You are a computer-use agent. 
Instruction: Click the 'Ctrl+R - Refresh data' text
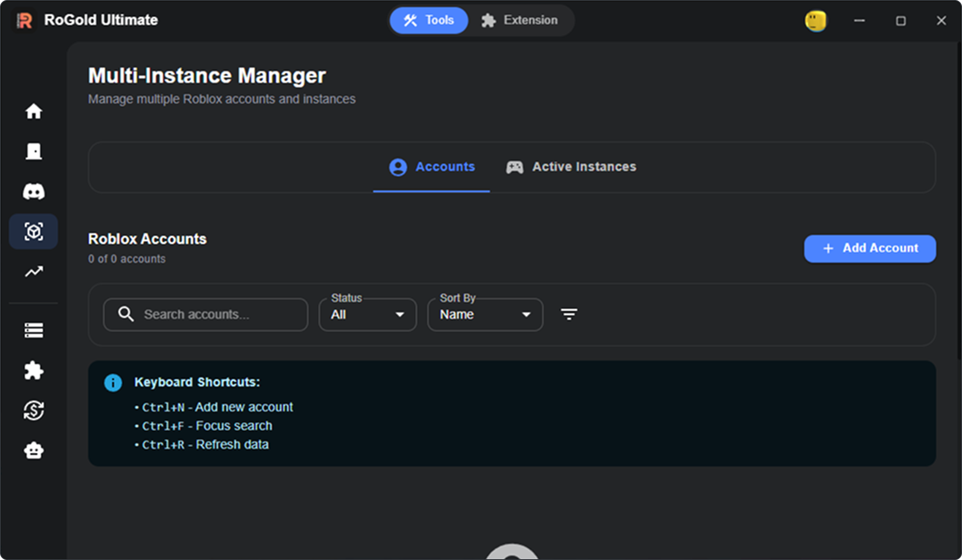pos(205,445)
